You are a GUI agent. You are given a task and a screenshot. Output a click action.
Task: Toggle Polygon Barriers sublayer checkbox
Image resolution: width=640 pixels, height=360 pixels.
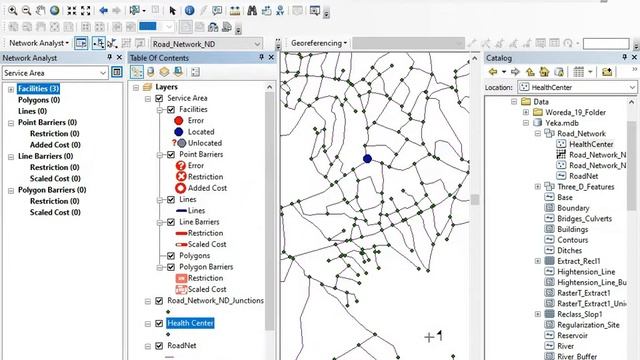pos(171,267)
